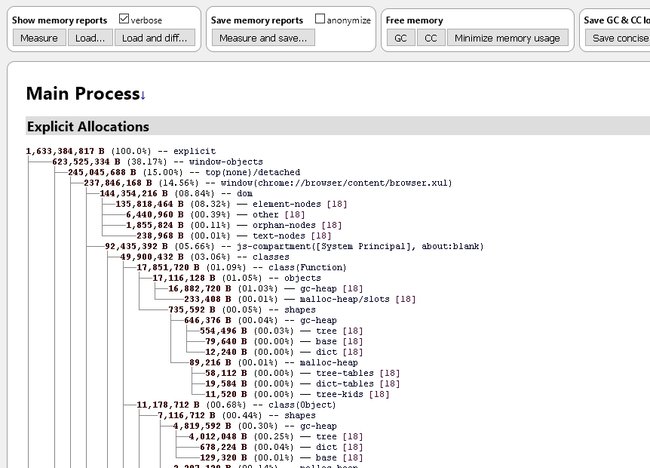This screenshot has width=650, height=468.
Task: Click the 'Show memory reports' label
Action: (60, 20)
